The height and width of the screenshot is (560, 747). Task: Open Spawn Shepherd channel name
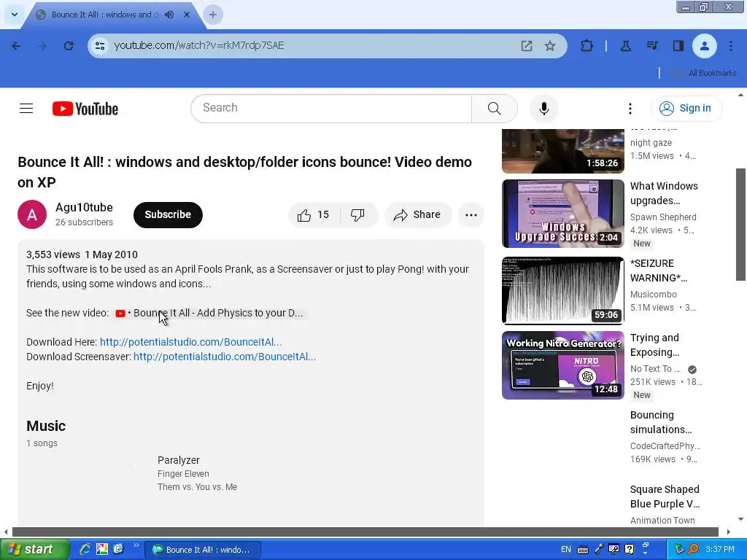(x=662, y=217)
